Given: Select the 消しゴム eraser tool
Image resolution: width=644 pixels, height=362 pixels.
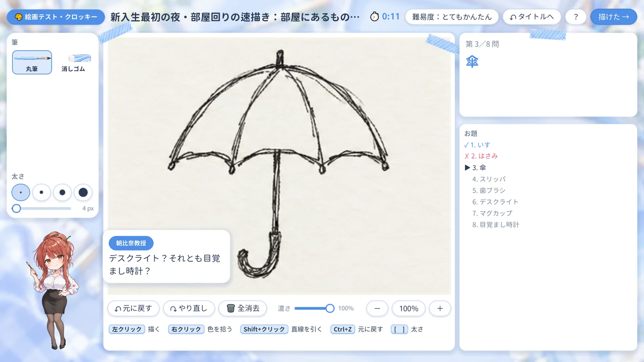Looking at the screenshot, I should pyautogui.click(x=73, y=62).
